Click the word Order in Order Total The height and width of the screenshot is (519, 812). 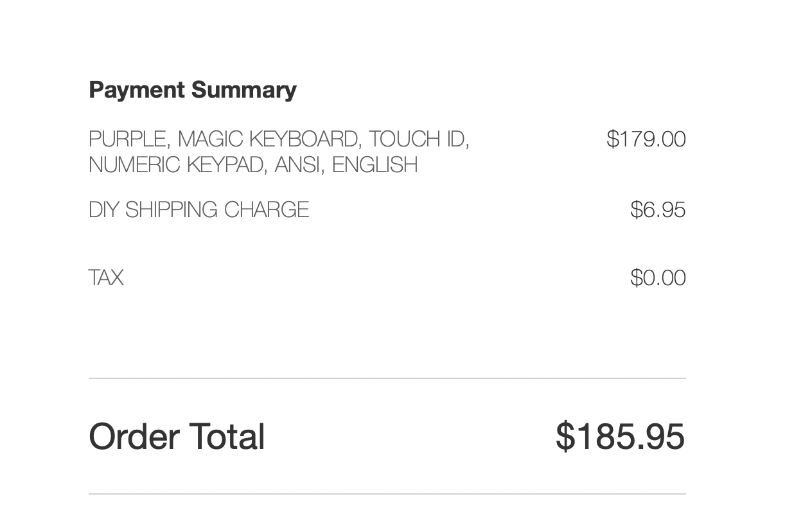pos(134,437)
